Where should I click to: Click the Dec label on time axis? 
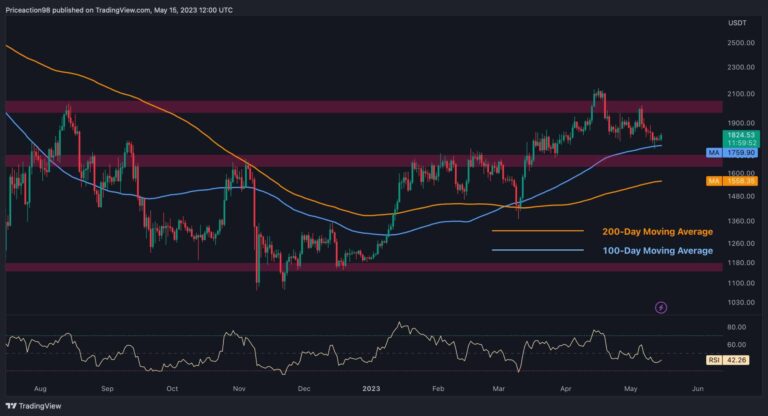coord(304,389)
